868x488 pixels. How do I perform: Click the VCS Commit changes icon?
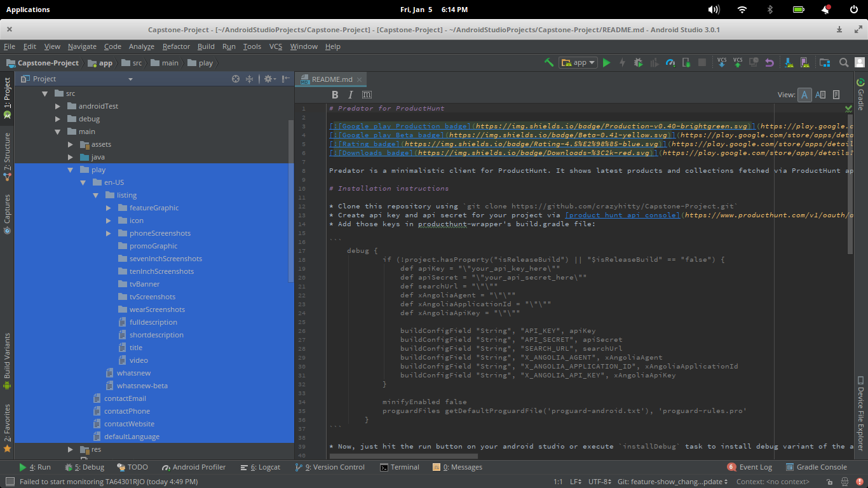click(738, 62)
